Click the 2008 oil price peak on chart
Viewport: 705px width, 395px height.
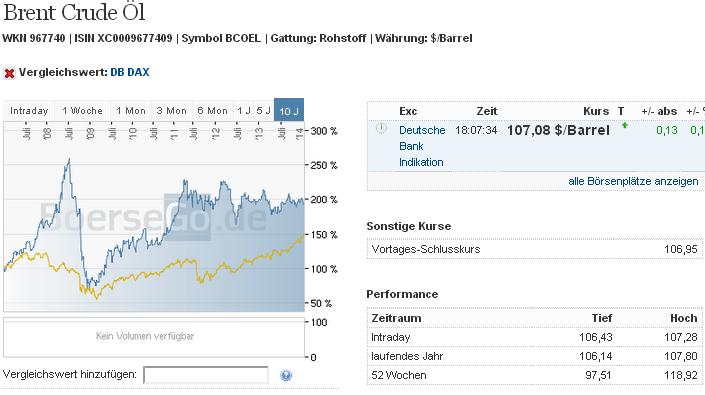pyautogui.click(x=69, y=160)
